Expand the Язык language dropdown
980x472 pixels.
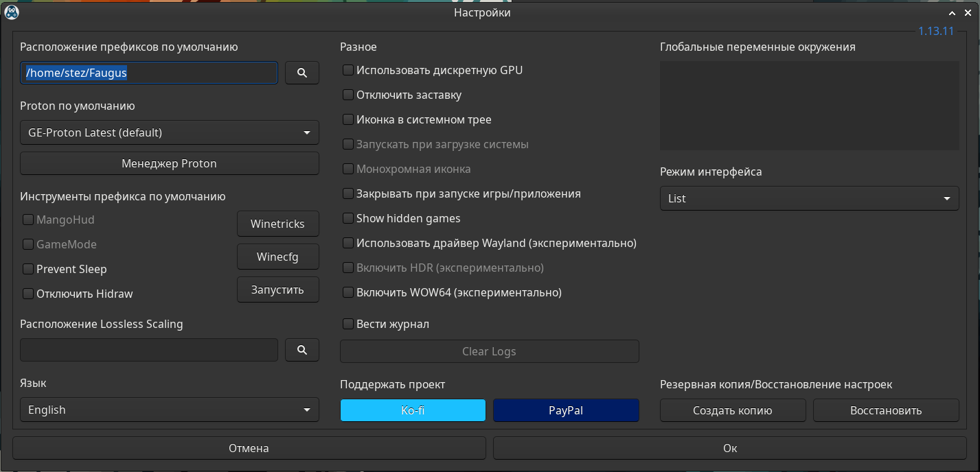click(170, 410)
